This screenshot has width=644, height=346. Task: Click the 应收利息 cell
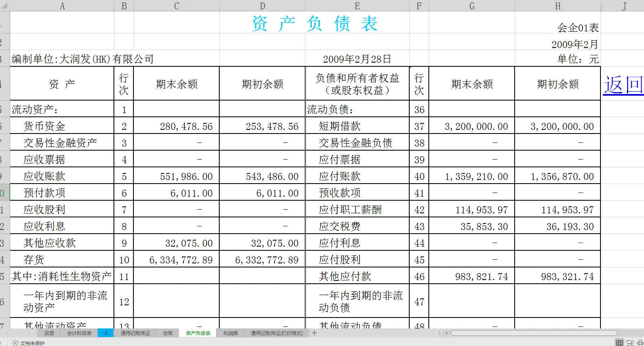[62, 226]
